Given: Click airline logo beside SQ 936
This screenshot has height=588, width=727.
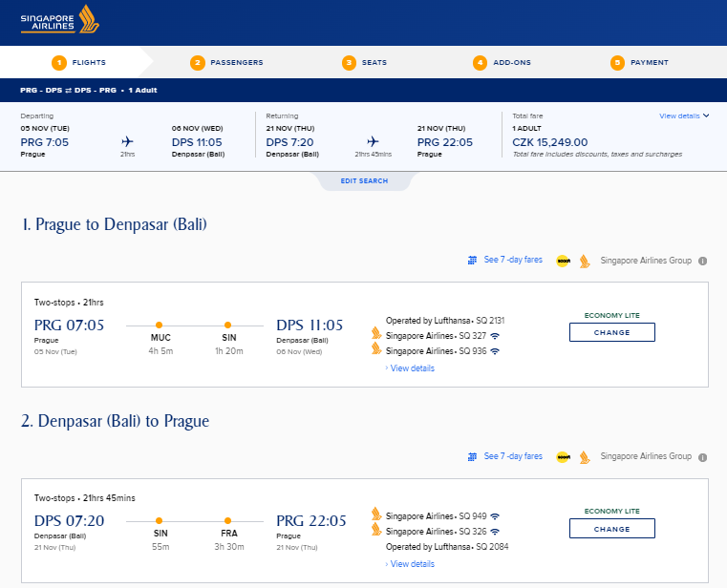Looking at the screenshot, I should tap(376, 348).
